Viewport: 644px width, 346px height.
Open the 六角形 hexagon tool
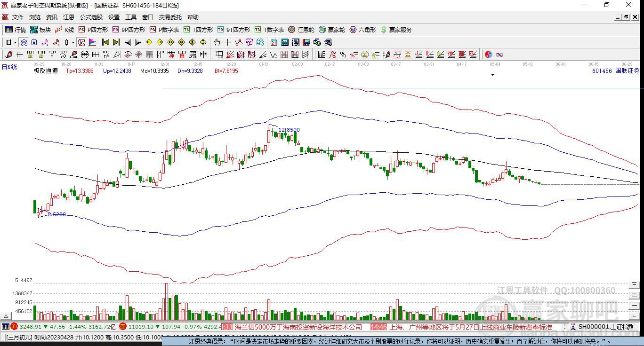tap(362, 30)
